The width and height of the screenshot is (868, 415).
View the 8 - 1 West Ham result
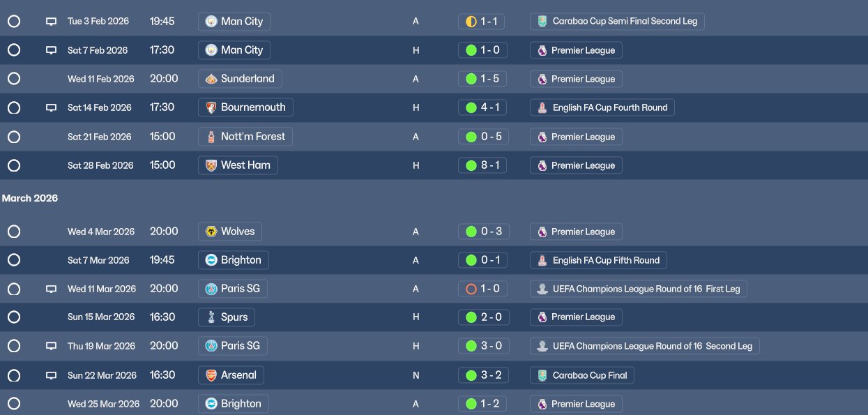tap(489, 165)
